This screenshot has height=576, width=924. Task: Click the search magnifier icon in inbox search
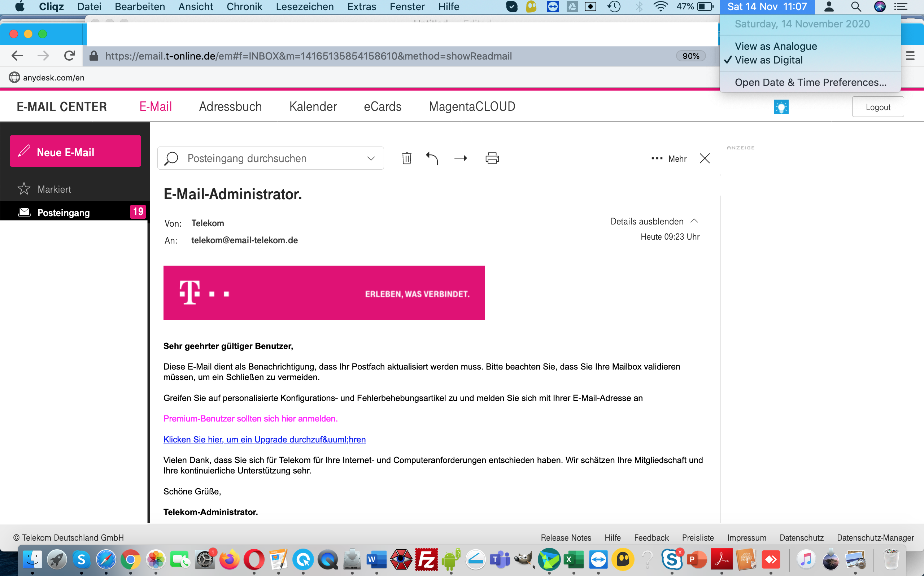[171, 158]
